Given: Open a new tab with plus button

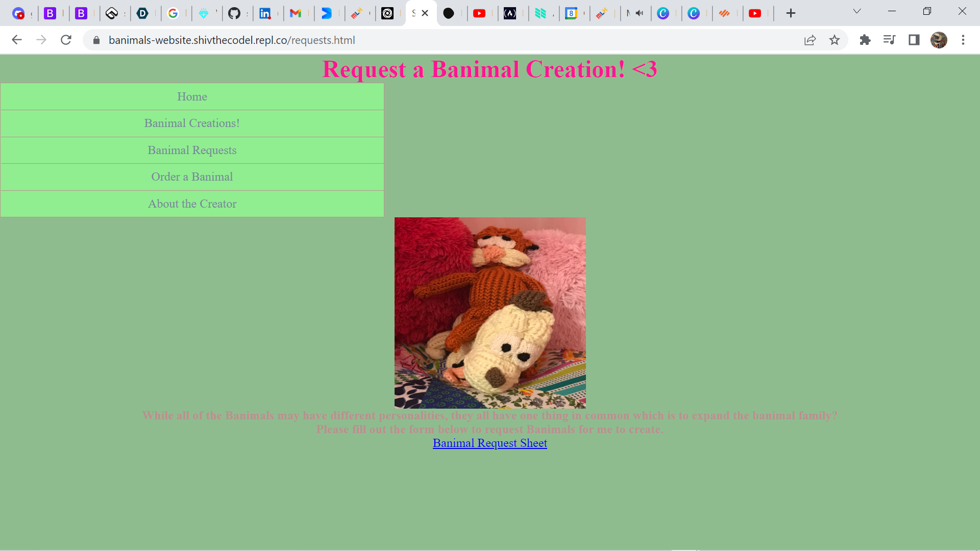Looking at the screenshot, I should 791,13.
